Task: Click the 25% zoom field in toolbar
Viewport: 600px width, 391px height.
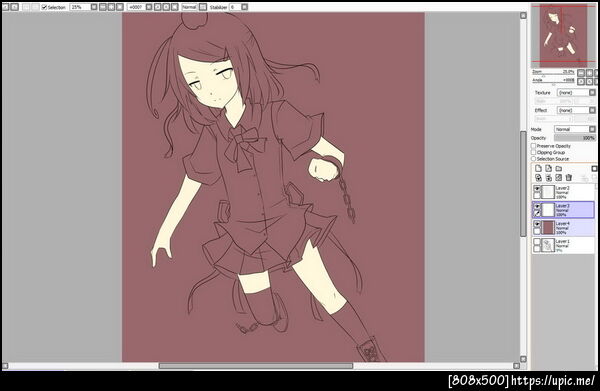Action: (80, 7)
